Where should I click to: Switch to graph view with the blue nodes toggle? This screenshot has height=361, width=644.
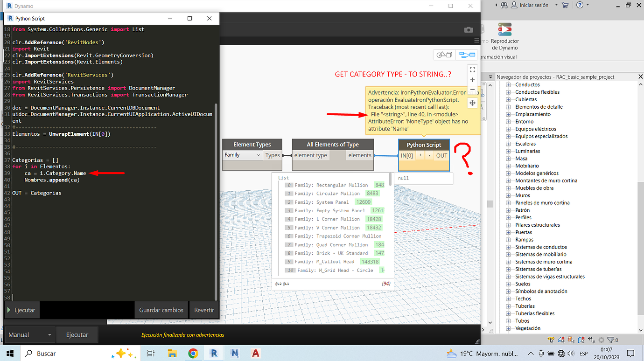click(467, 54)
